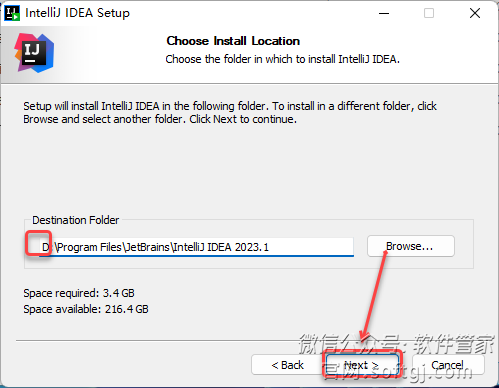
Task: Focus the Destination Folder path field
Action: (196, 247)
